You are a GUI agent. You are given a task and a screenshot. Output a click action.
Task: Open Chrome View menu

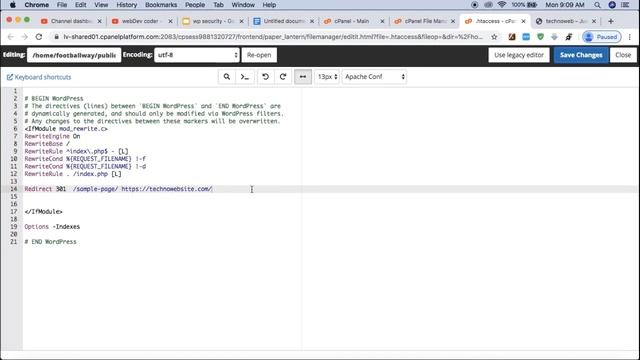pyautogui.click(x=101, y=5)
